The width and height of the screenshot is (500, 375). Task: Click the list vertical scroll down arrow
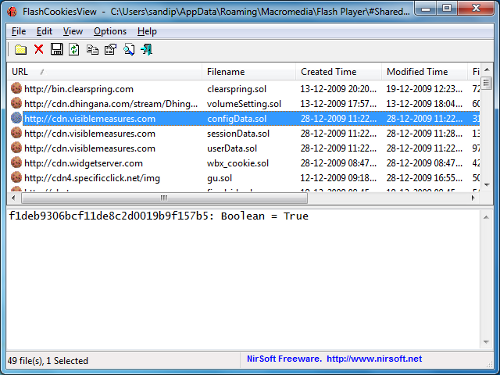(x=487, y=185)
